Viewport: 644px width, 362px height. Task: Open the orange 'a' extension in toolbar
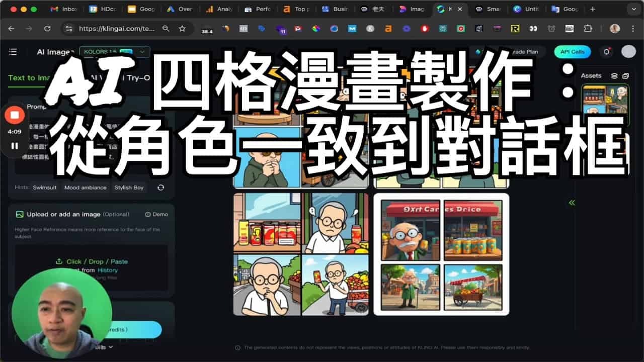pyautogui.click(x=388, y=29)
